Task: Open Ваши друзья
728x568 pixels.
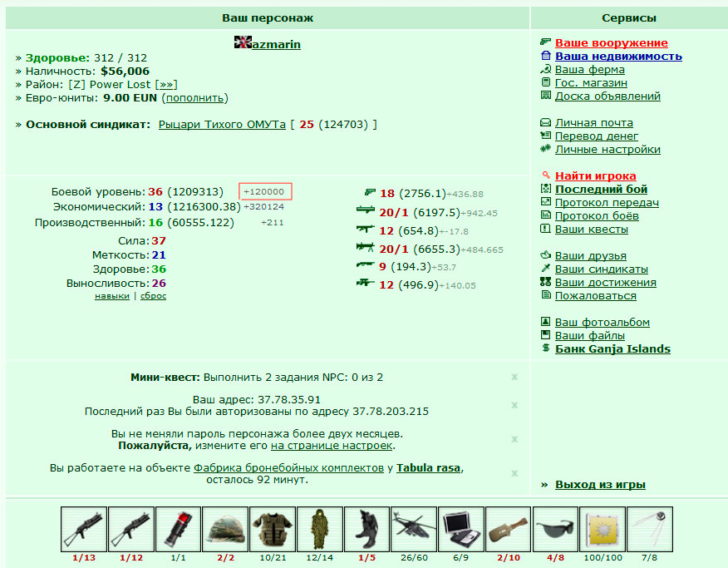Action: click(x=591, y=255)
